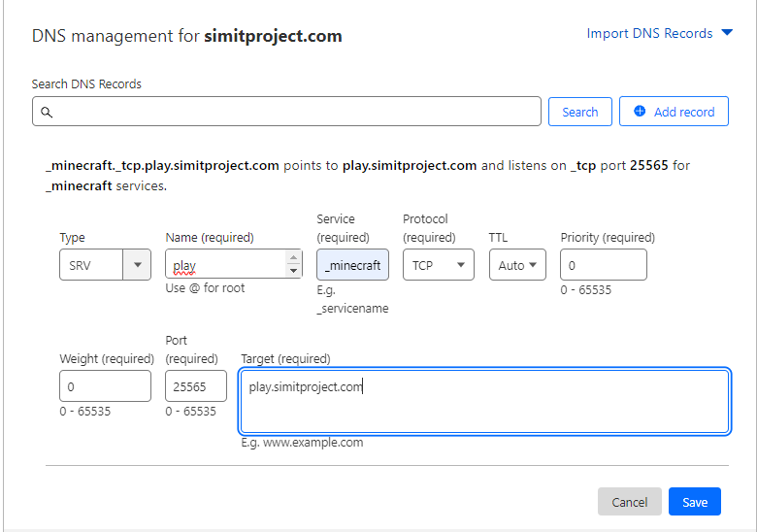Click the bold _minecraft._tcp.play.simitproject.com summary text
The width and height of the screenshot is (757, 532).
(x=162, y=166)
